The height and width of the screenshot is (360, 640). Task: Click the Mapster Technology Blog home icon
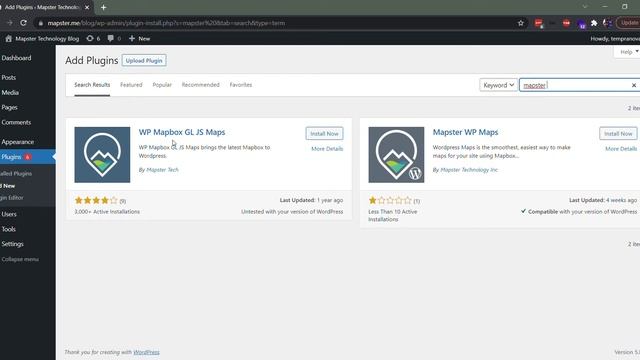(x=9, y=38)
